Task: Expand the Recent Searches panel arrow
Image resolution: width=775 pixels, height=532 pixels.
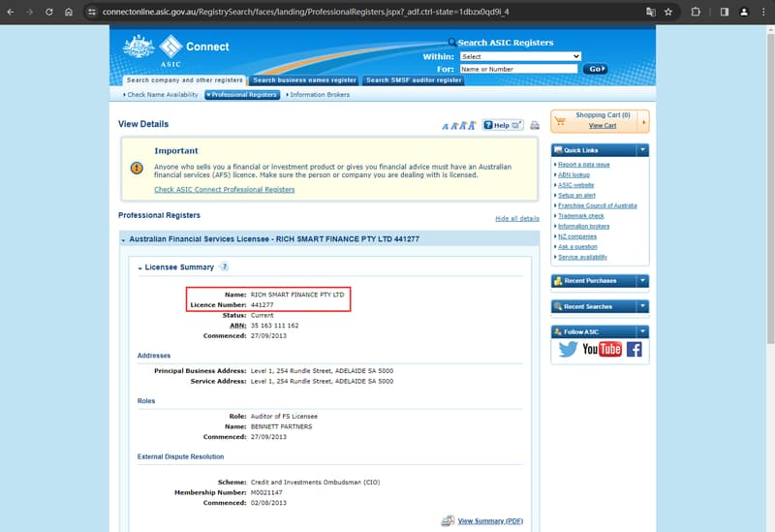Action: (642, 306)
